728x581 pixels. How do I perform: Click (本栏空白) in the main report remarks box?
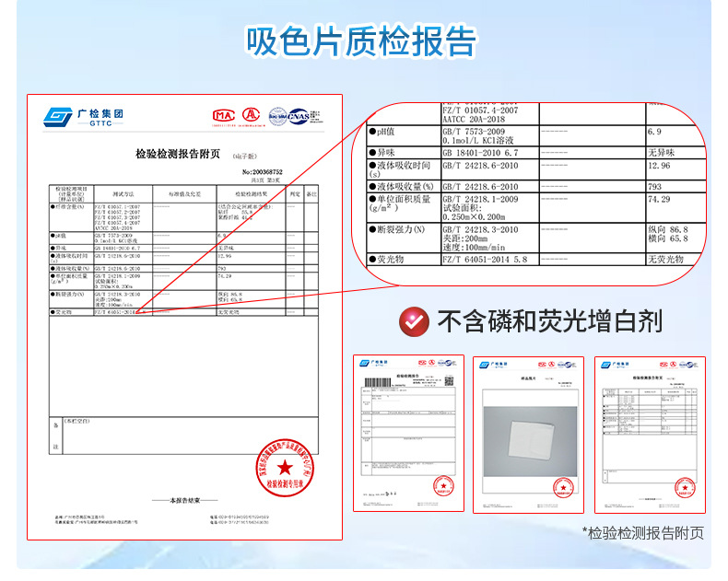coord(76,421)
